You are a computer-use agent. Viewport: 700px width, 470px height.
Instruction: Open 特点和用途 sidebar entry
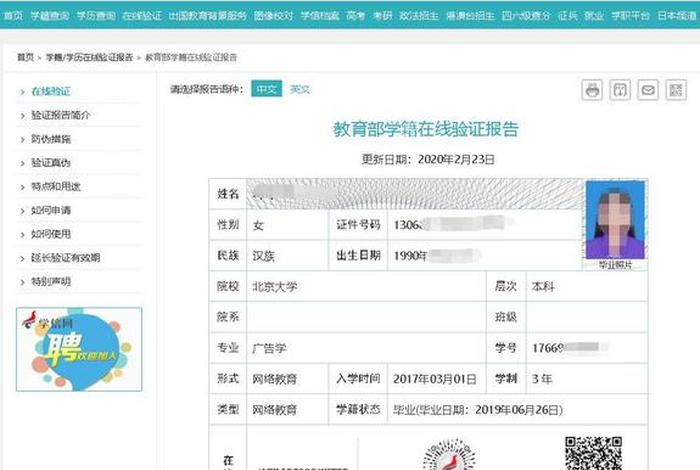[x=56, y=187]
